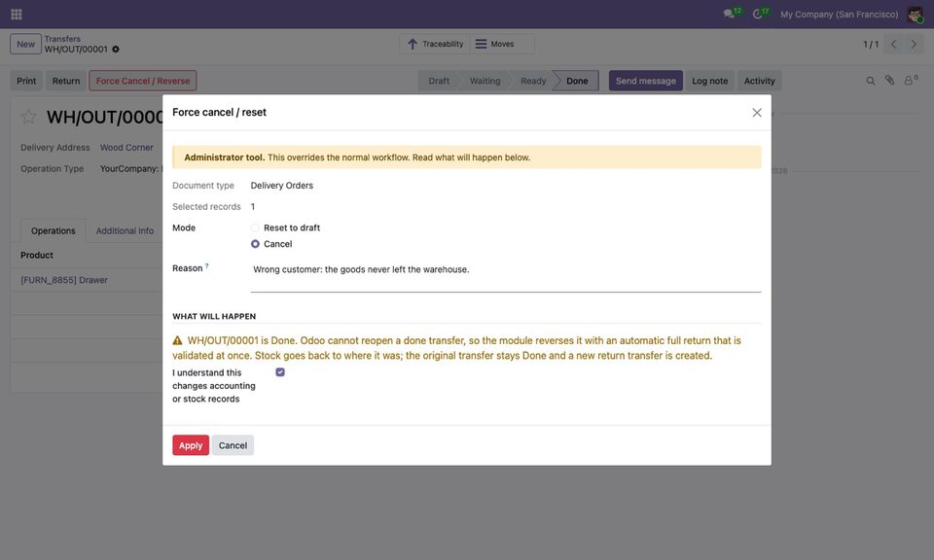The height and width of the screenshot is (560, 934).
Task: Select the Done status stage
Action: tap(577, 81)
